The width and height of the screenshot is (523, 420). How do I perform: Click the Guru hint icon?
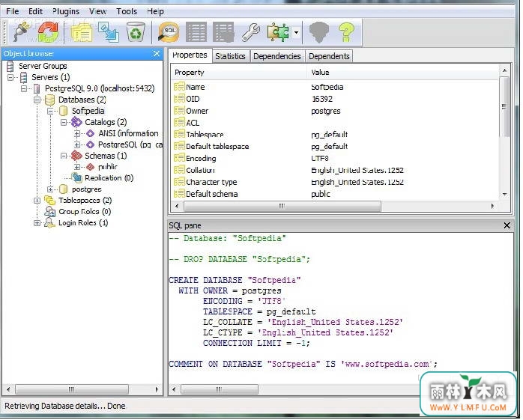319,32
